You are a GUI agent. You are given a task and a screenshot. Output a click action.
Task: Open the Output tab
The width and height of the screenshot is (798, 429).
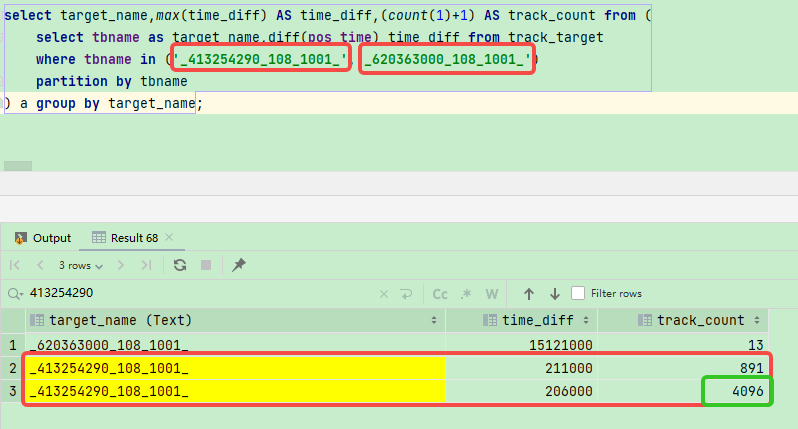point(43,238)
